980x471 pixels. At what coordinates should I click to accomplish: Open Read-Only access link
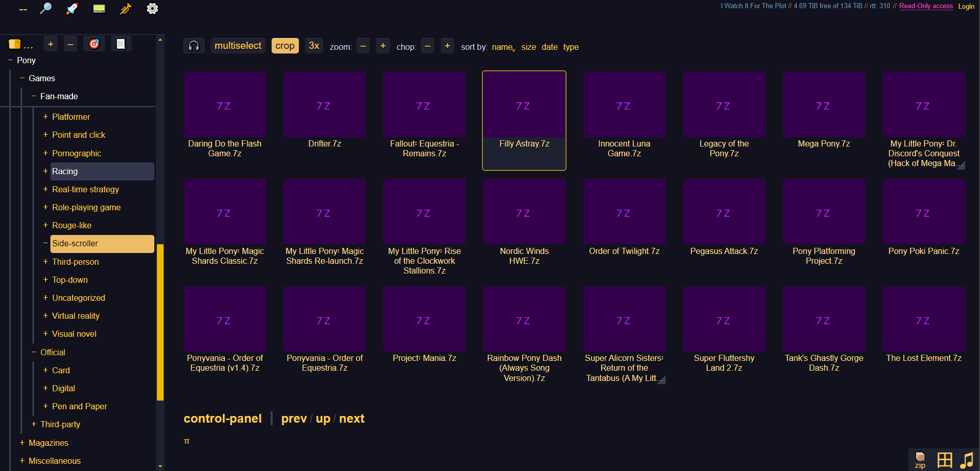[926, 6]
